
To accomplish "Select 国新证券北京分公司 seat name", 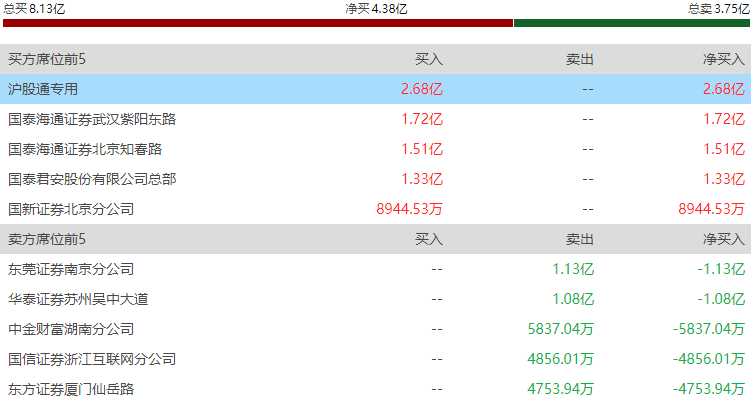I will (x=71, y=209).
